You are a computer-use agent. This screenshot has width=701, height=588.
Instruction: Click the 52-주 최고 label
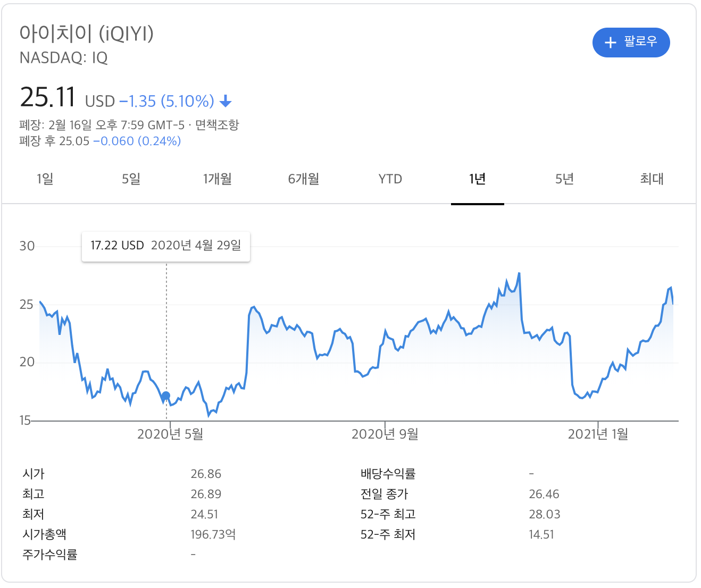click(388, 514)
